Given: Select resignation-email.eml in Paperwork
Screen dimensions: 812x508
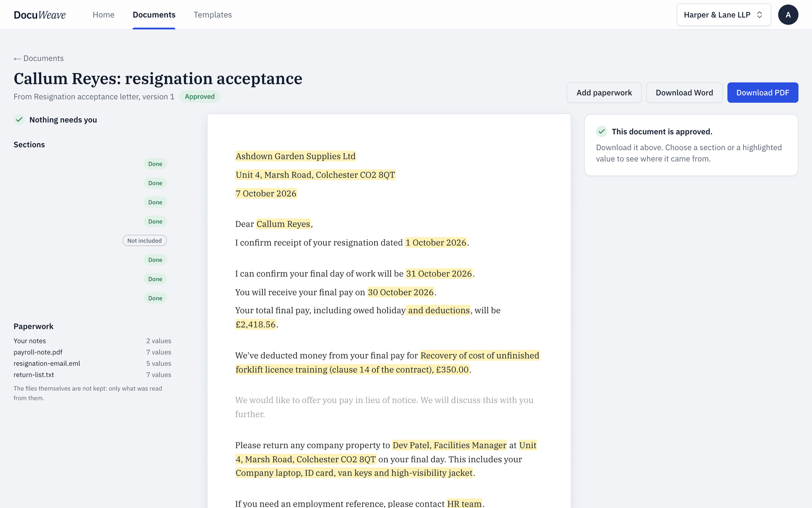Looking at the screenshot, I should 47,363.
